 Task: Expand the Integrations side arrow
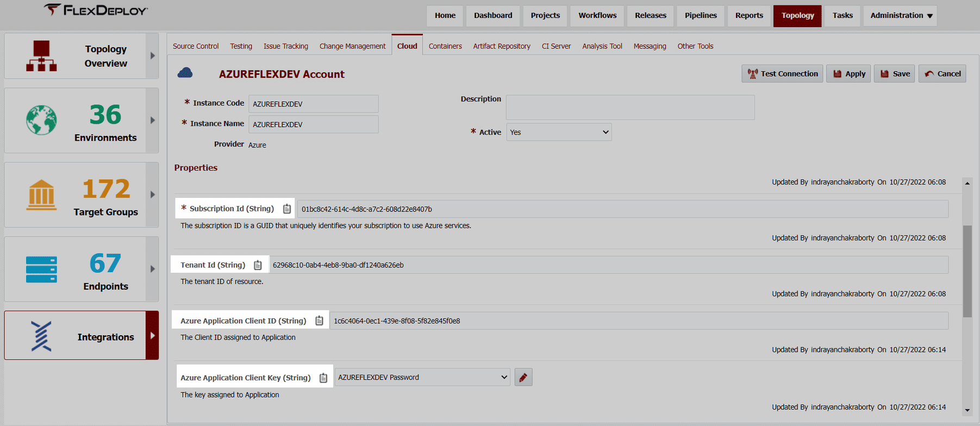[x=152, y=335]
